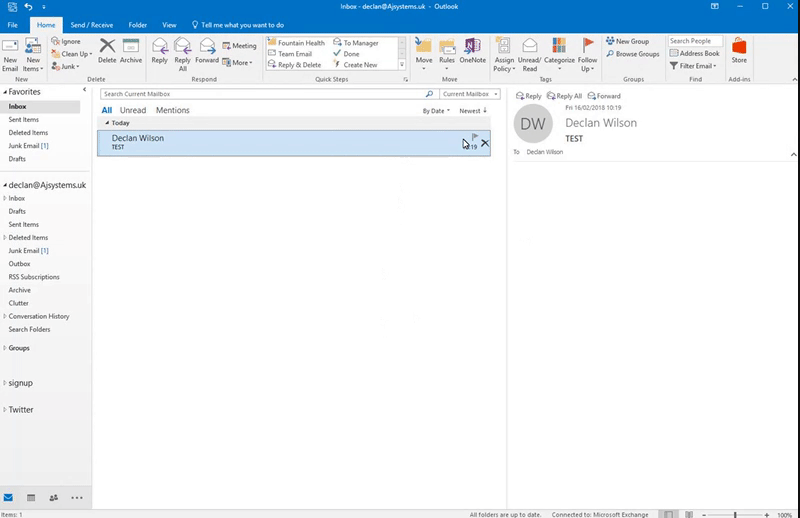Adjust the zoom slider in status bar
This screenshot has height=518, width=800.
point(735,515)
